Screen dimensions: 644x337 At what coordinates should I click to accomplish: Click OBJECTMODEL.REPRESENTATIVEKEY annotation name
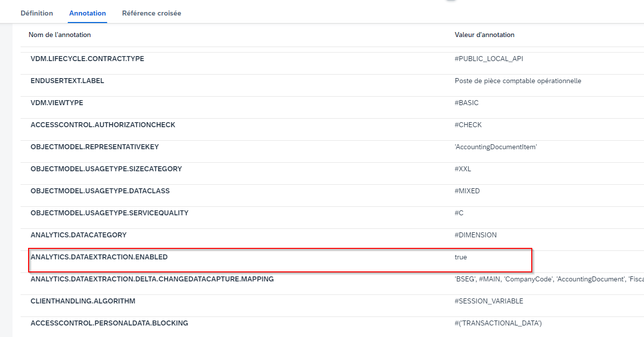point(94,147)
